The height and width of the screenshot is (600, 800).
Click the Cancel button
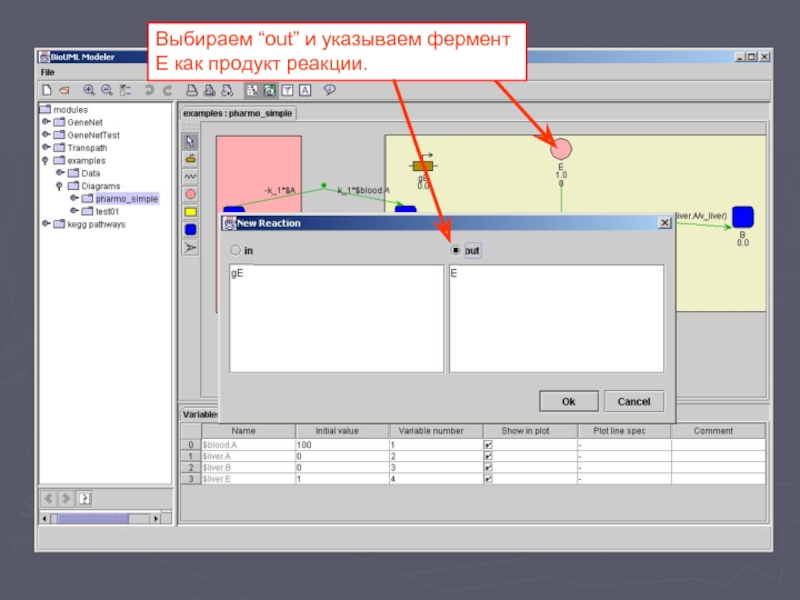coord(634,402)
